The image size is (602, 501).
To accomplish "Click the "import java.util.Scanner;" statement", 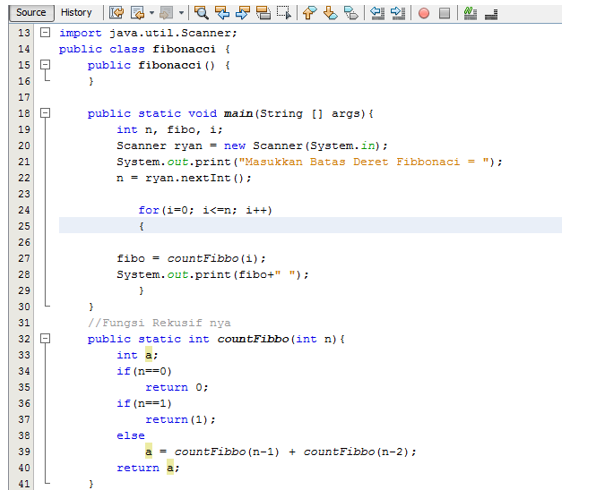I will [x=148, y=33].
